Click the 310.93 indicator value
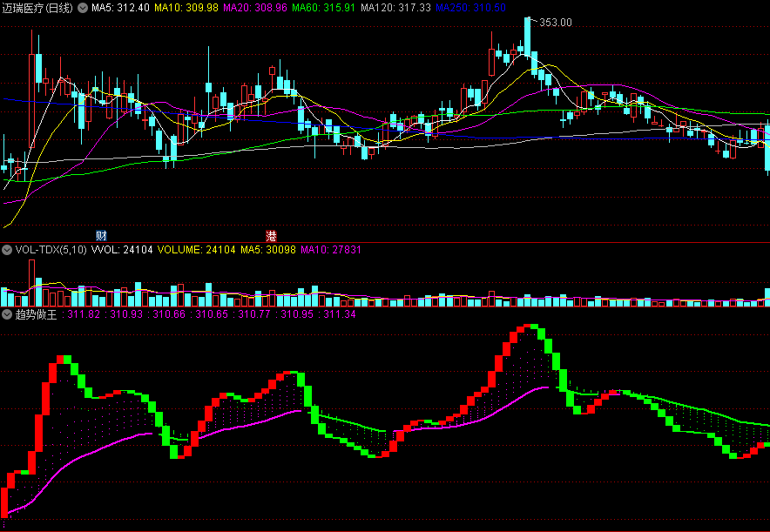Screen dimensions: 770x532 126,314
